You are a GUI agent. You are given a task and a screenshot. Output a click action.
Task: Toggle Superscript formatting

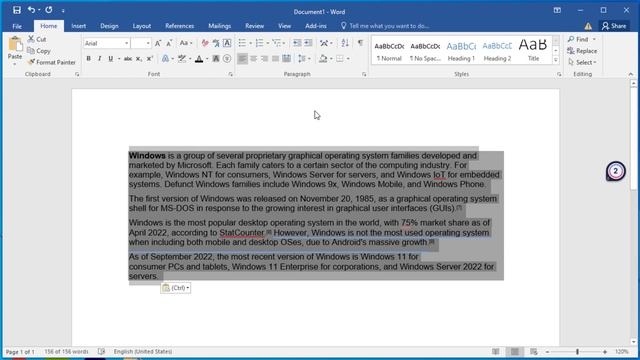tap(150, 59)
